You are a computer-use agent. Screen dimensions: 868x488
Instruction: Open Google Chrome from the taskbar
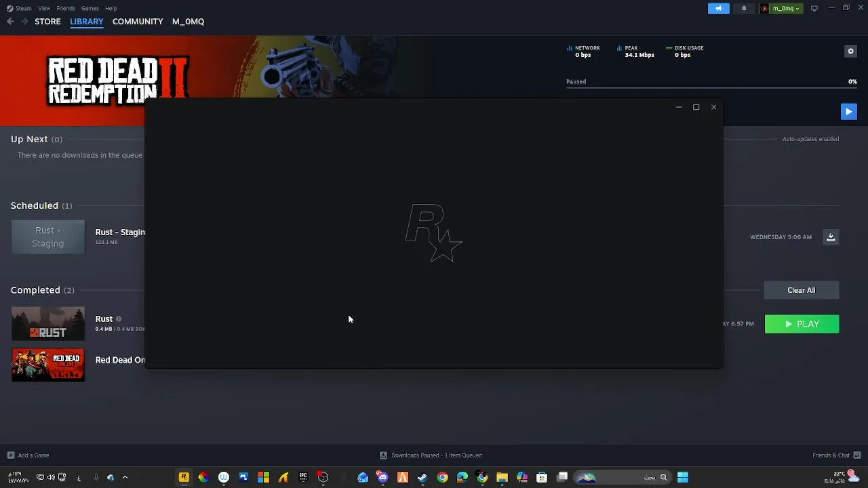(x=443, y=477)
